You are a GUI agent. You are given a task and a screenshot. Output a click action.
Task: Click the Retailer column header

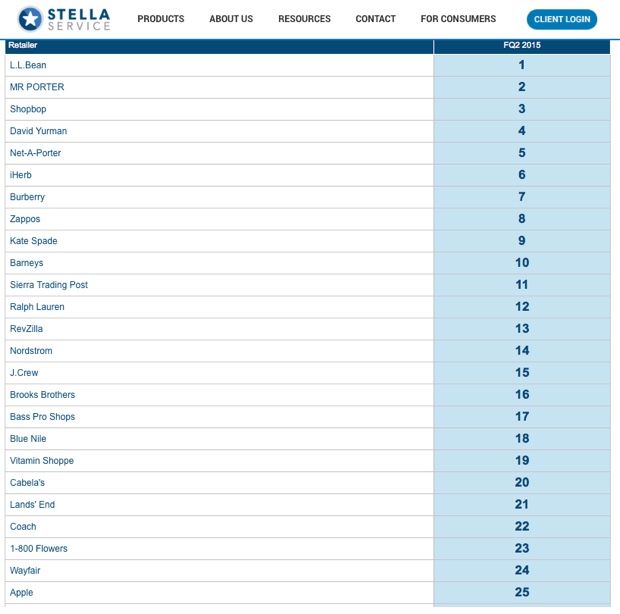point(23,46)
